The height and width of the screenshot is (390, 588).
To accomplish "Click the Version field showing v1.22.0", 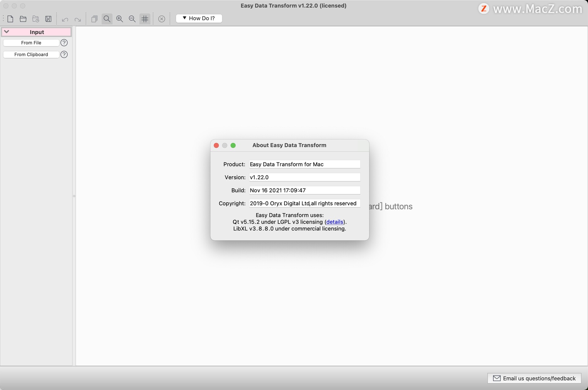I will pyautogui.click(x=305, y=177).
